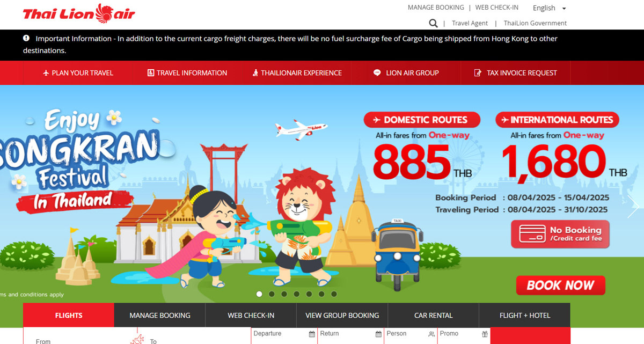The image size is (644, 344).
Task: Open Tax Invoice Request menu
Action: [x=516, y=73]
